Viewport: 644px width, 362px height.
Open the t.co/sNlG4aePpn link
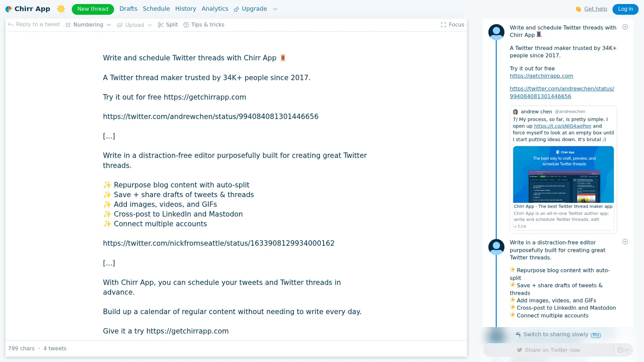562,126
